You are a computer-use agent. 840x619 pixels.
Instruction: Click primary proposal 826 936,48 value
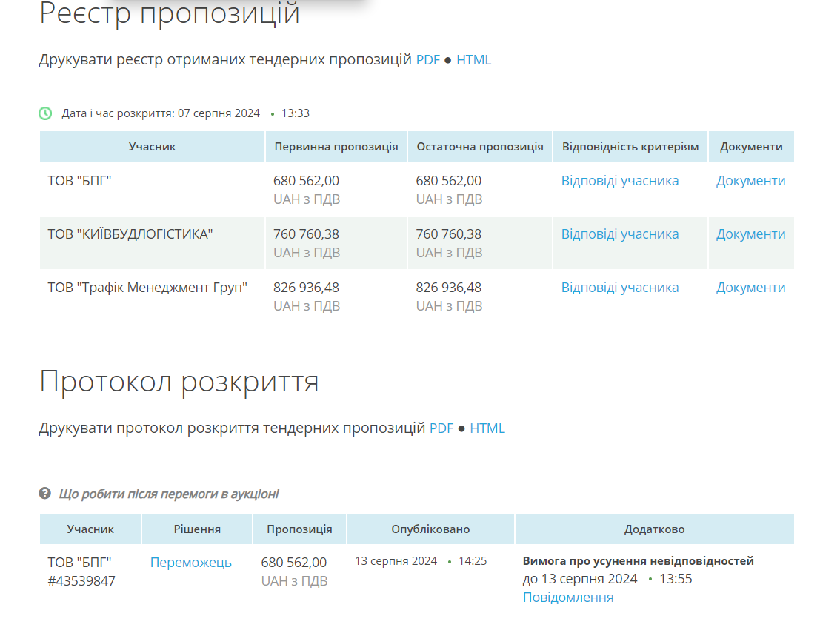point(306,288)
